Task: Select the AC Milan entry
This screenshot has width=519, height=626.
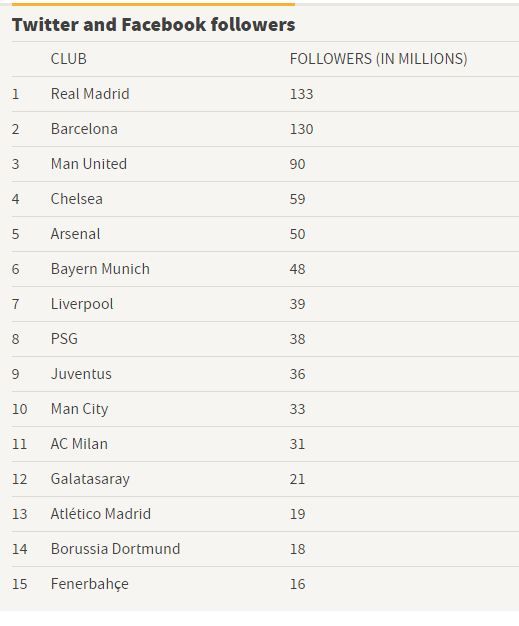Action: click(79, 444)
